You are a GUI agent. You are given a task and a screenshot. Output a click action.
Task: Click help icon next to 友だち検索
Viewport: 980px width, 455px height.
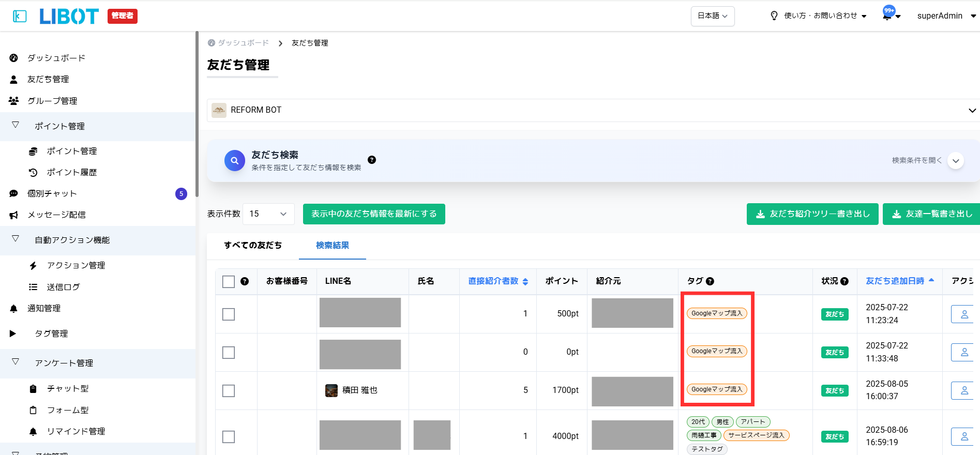point(371,160)
